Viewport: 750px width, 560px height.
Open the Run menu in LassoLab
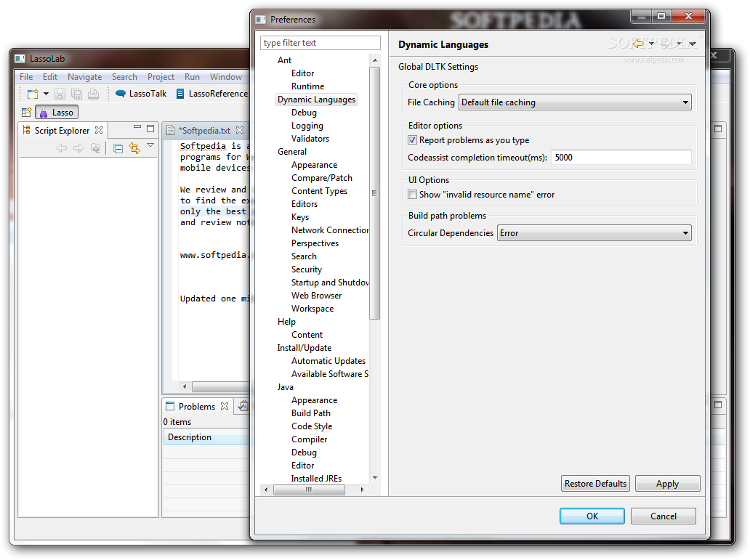click(192, 76)
